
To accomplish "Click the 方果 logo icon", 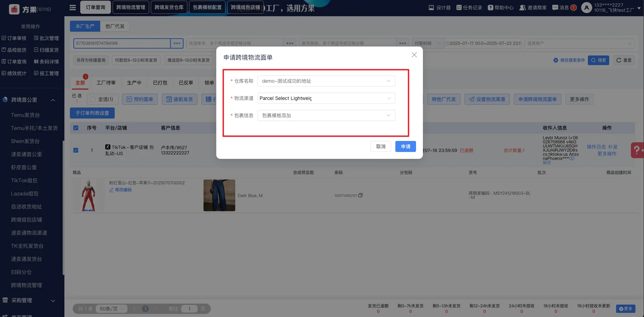I will [x=14, y=9].
